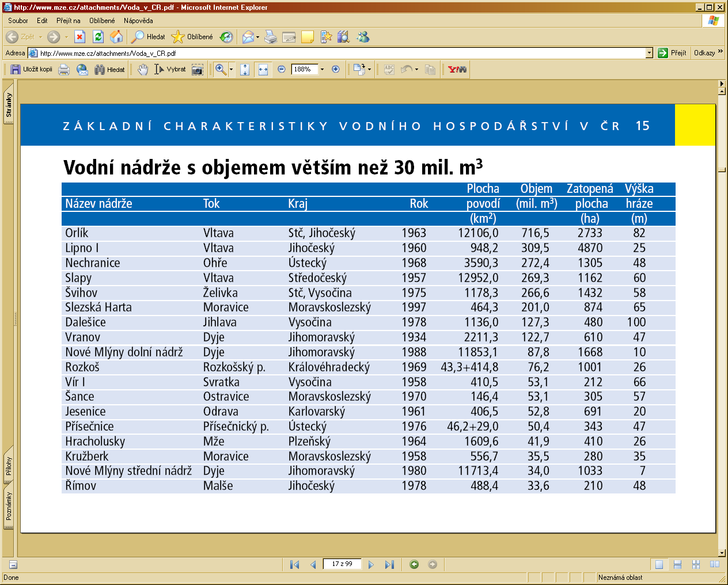Click the Kružberk reservoir name
This screenshot has width=728, height=585.
coord(87,457)
